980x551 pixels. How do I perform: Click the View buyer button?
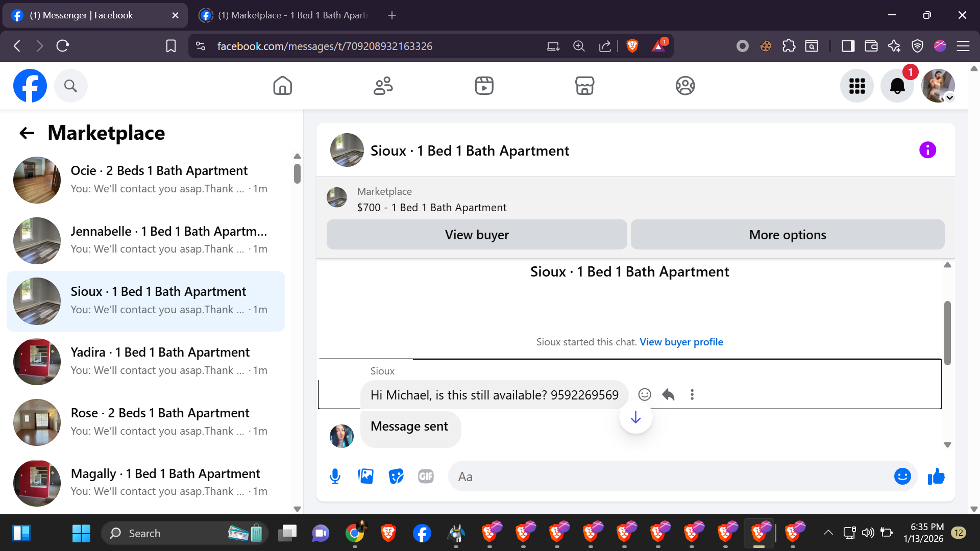pyautogui.click(x=476, y=235)
